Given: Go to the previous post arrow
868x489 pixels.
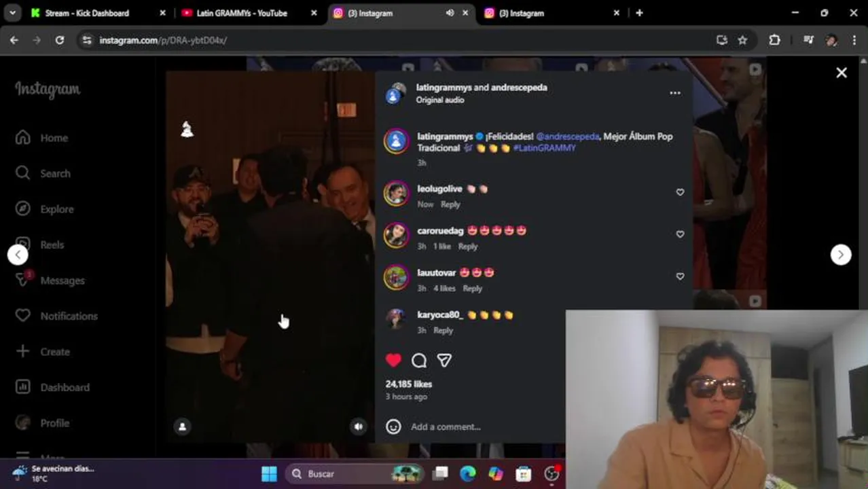Looking at the screenshot, I should tap(18, 255).
